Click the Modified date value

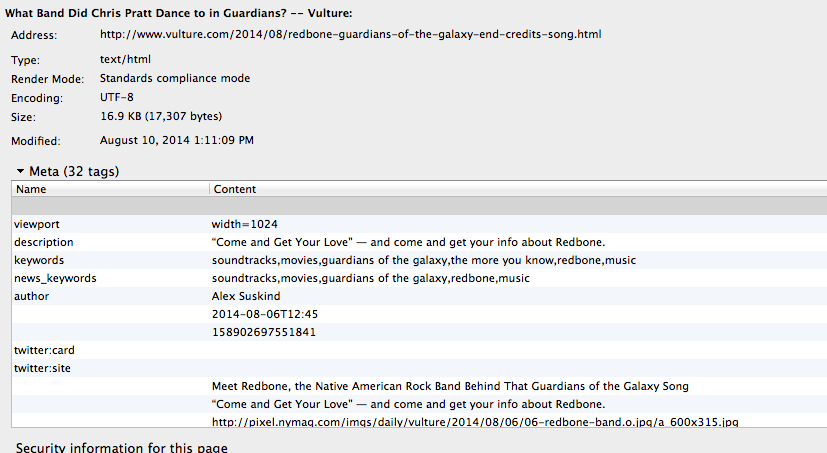(177, 140)
